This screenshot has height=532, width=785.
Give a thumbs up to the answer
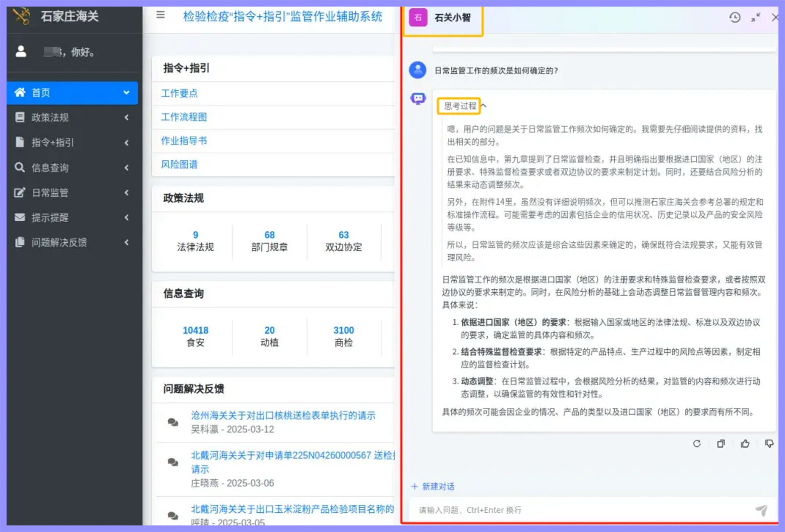pyautogui.click(x=745, y=444)
